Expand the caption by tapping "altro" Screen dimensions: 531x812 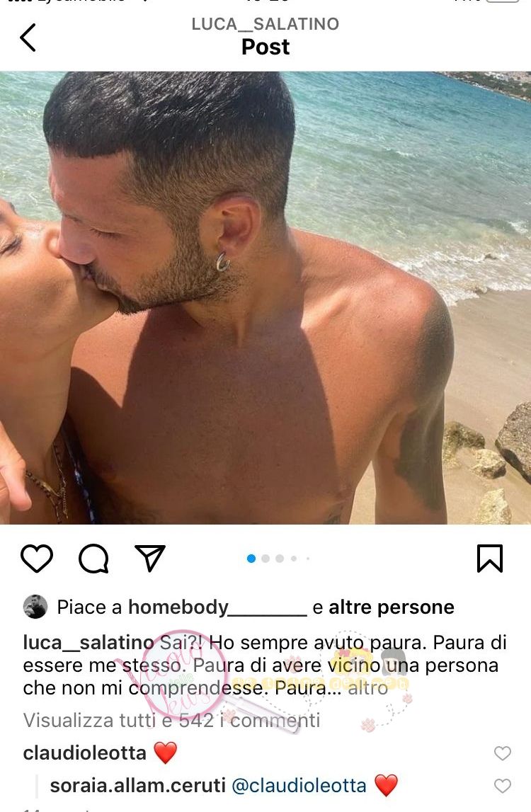tap(368, 688)
